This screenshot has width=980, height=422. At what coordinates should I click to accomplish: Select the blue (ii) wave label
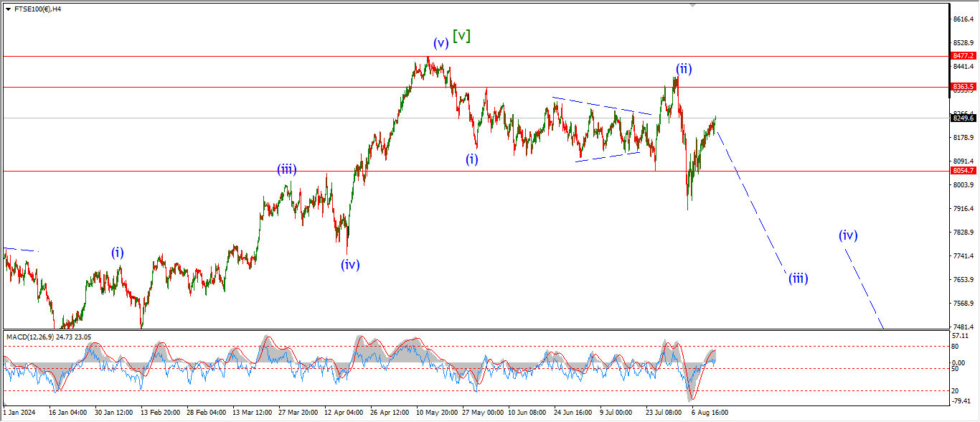(x=683, y=69)
